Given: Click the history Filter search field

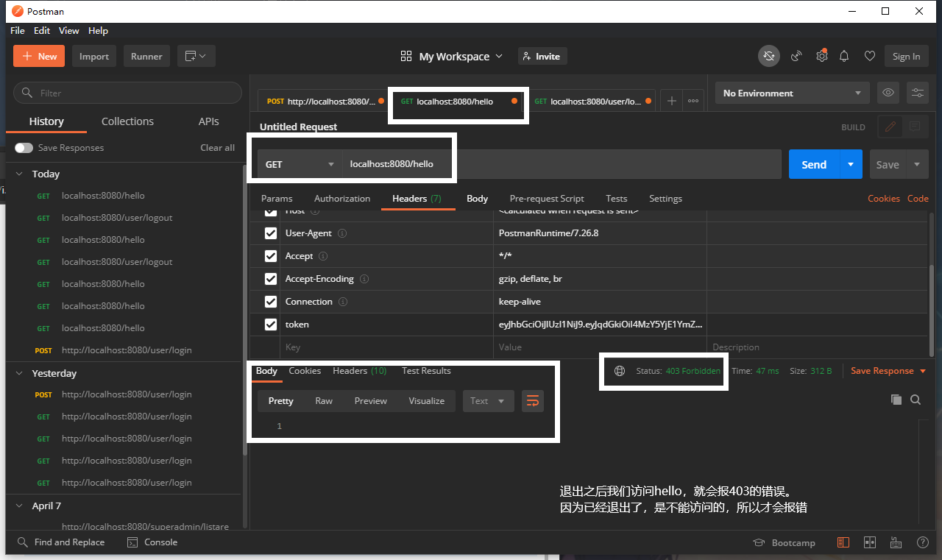Looking at the screenshot, I should point(128,93).
